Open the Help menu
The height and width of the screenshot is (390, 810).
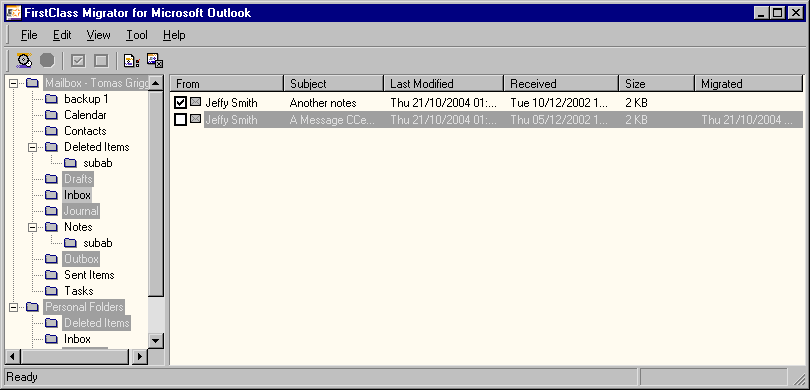174,35
